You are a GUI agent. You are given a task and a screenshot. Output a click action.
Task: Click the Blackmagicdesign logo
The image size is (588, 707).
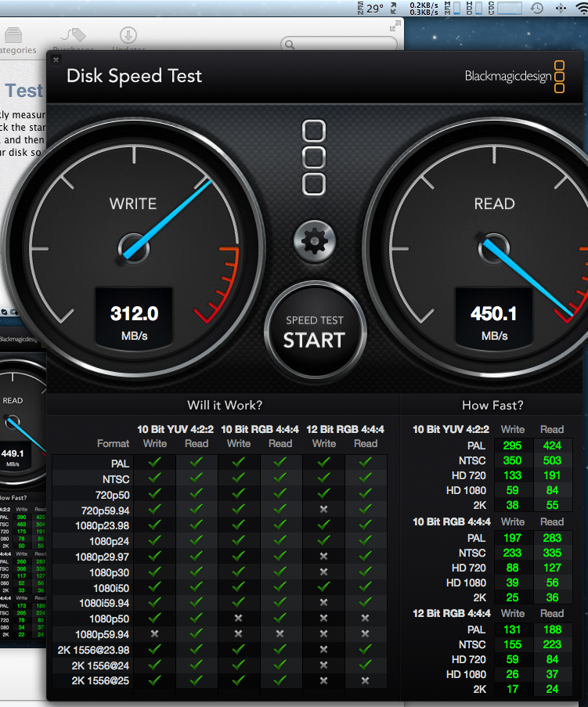coord(514,76)
